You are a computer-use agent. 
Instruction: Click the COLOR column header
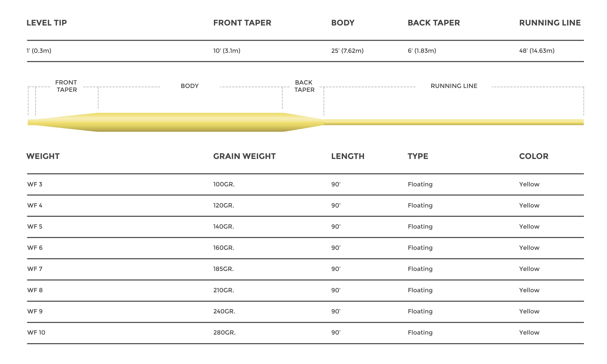tap(533, 156)
